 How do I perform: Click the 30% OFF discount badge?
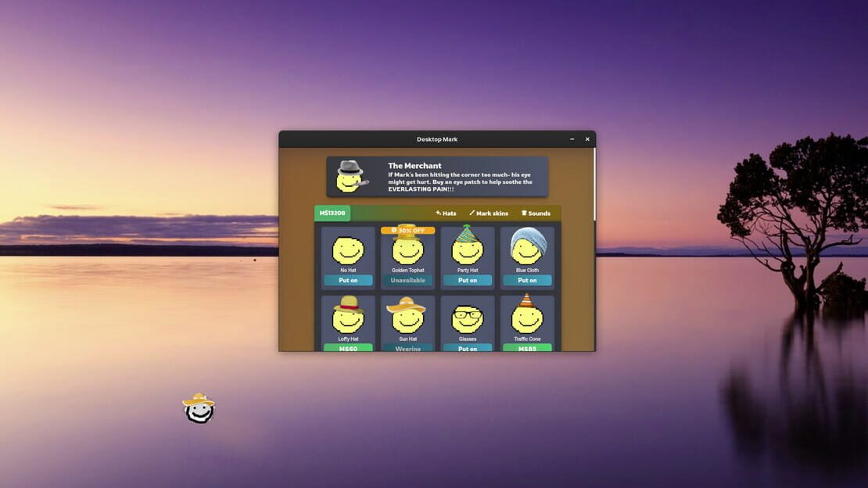[408, 231]
